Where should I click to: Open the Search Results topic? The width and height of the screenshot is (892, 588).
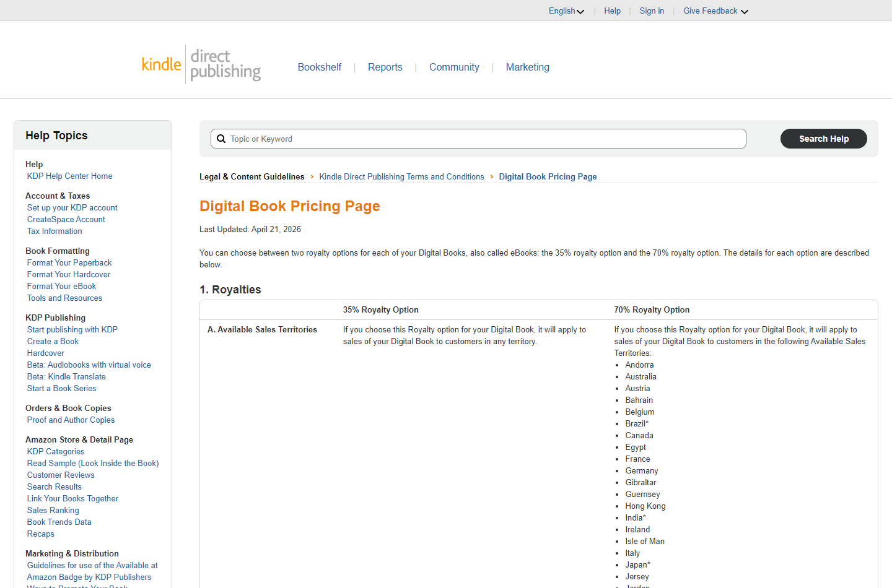55,487
